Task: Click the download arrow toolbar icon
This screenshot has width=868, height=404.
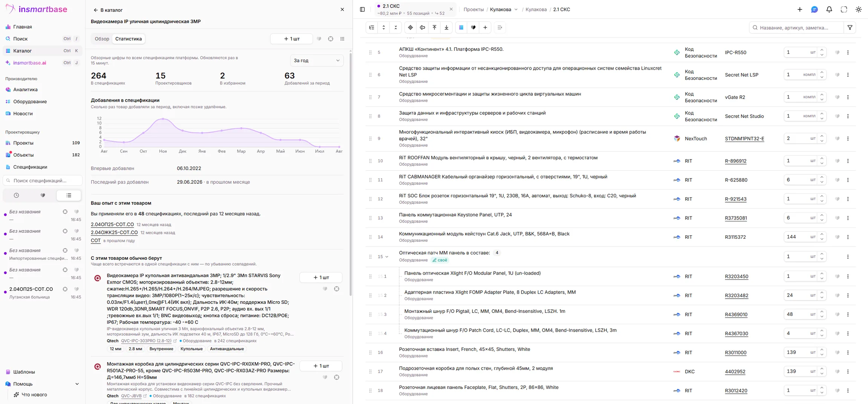Action: (x=446, y=27)
